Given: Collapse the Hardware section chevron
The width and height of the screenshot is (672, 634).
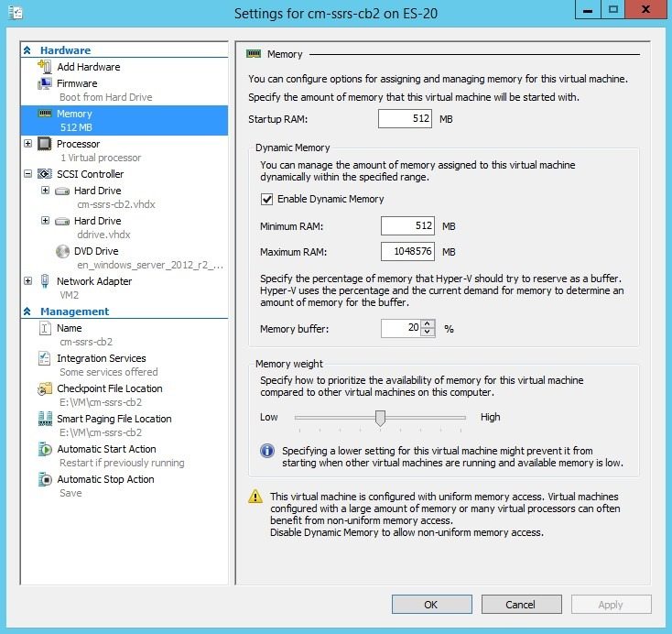Looking at the screenshot, I should (x=27, y=50).
